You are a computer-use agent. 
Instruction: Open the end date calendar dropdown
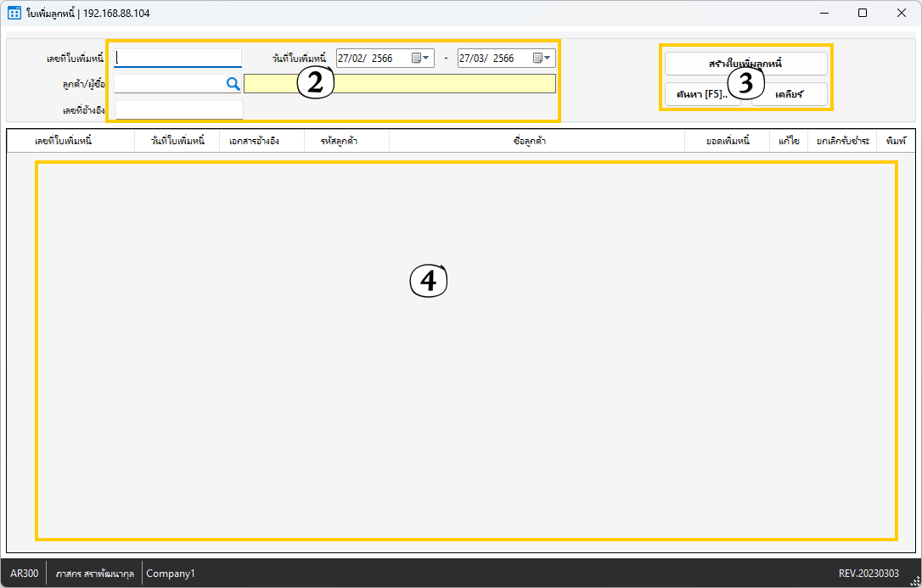point(543,59)
